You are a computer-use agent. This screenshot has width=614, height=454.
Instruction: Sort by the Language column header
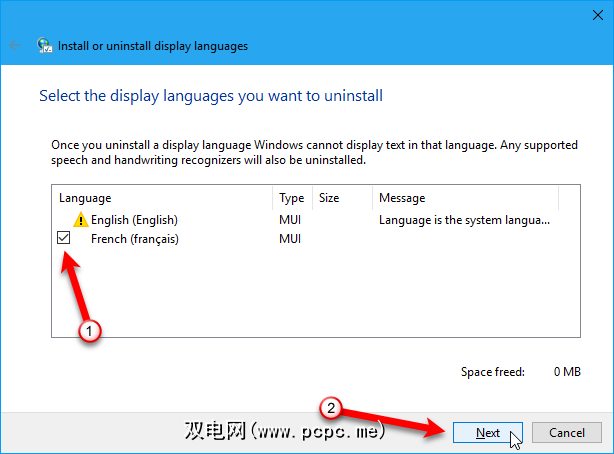162,198
